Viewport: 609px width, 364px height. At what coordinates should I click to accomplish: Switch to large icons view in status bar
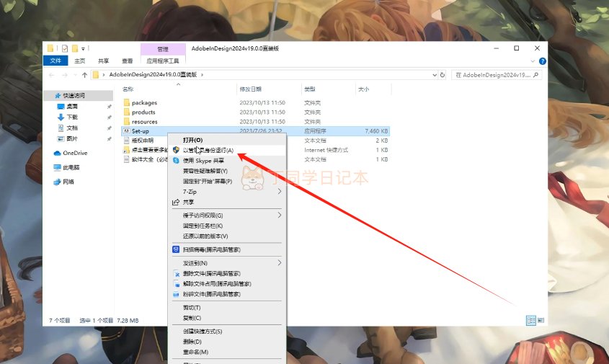pos(541,320)
